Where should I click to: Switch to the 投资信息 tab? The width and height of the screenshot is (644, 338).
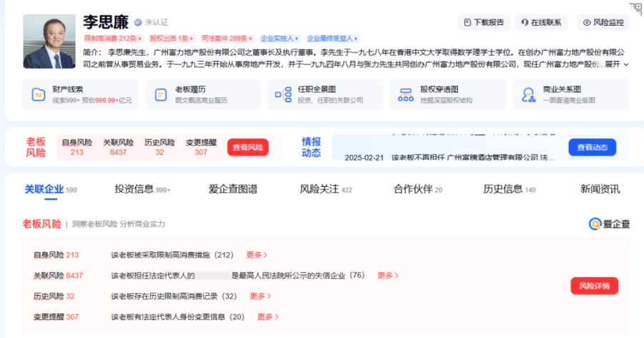(x=142, y=189)
